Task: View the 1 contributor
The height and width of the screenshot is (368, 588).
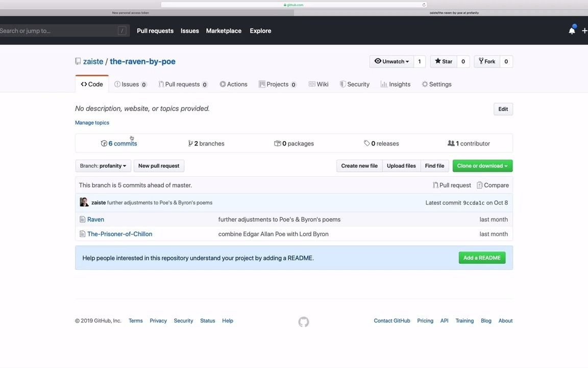Action: point(469,144)
